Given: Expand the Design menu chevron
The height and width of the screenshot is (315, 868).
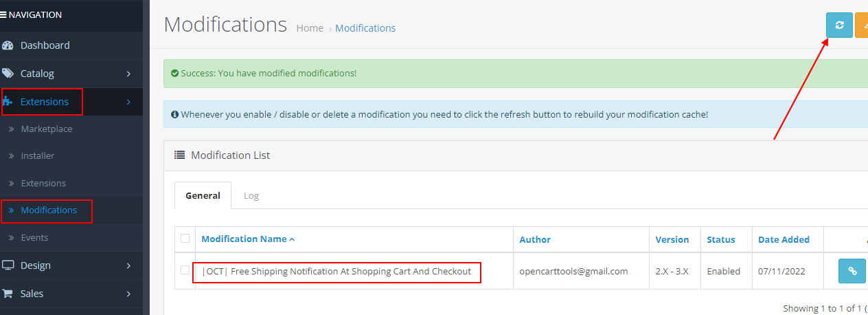Looking at the screenshot, I should coord(128,265).
